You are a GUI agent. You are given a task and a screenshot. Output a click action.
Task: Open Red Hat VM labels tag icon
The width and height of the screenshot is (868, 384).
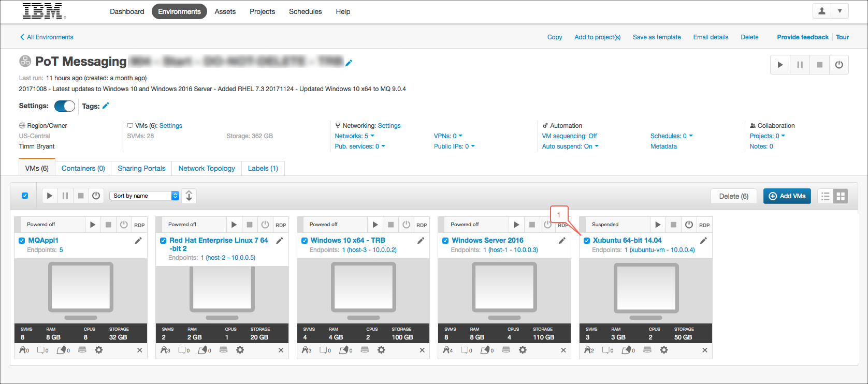pos(205,350)
